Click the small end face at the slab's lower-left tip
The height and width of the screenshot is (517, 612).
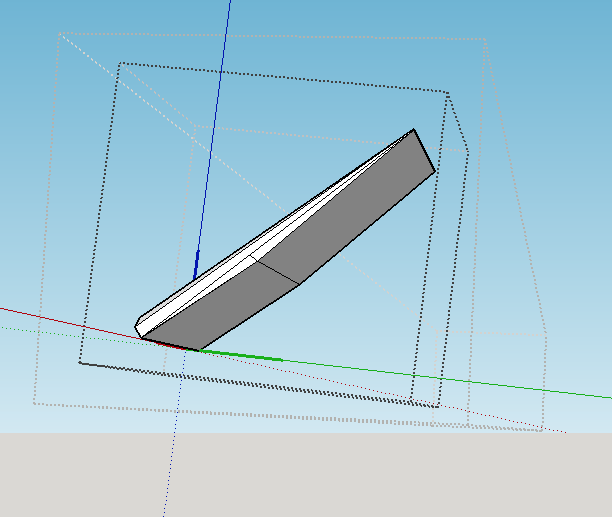tap(138, 331)
